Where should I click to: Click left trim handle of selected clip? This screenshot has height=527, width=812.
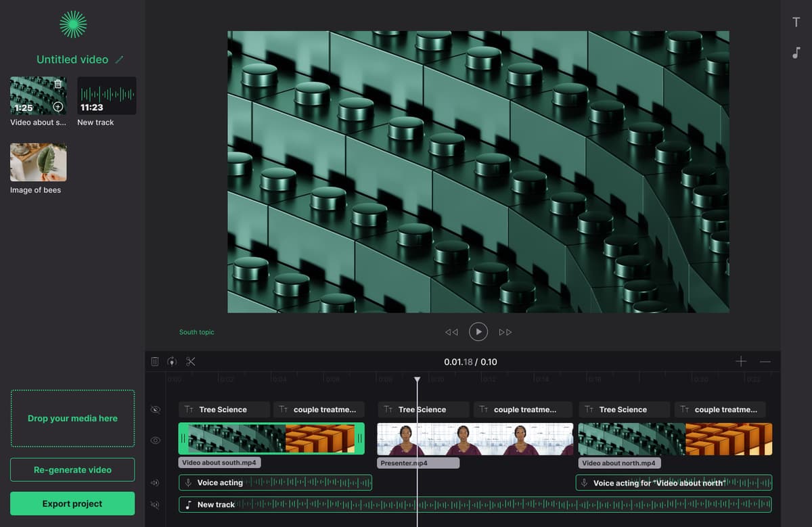(183, 438)
